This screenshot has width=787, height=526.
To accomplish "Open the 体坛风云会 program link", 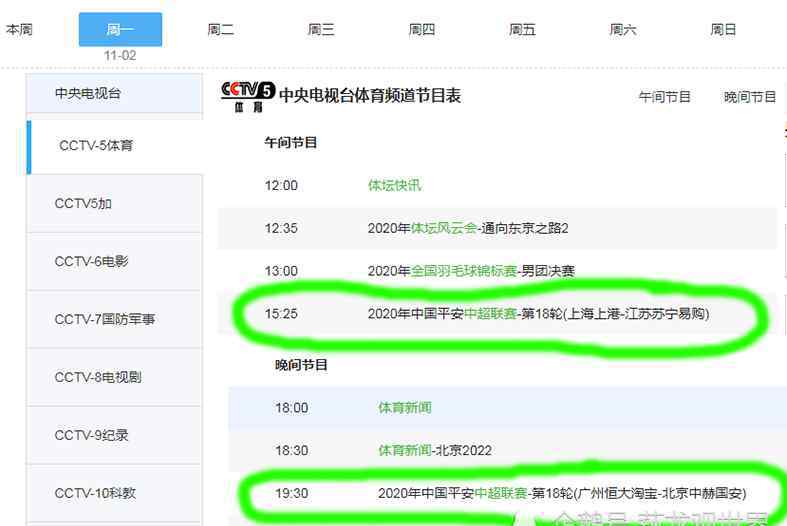I will [444, 228].
